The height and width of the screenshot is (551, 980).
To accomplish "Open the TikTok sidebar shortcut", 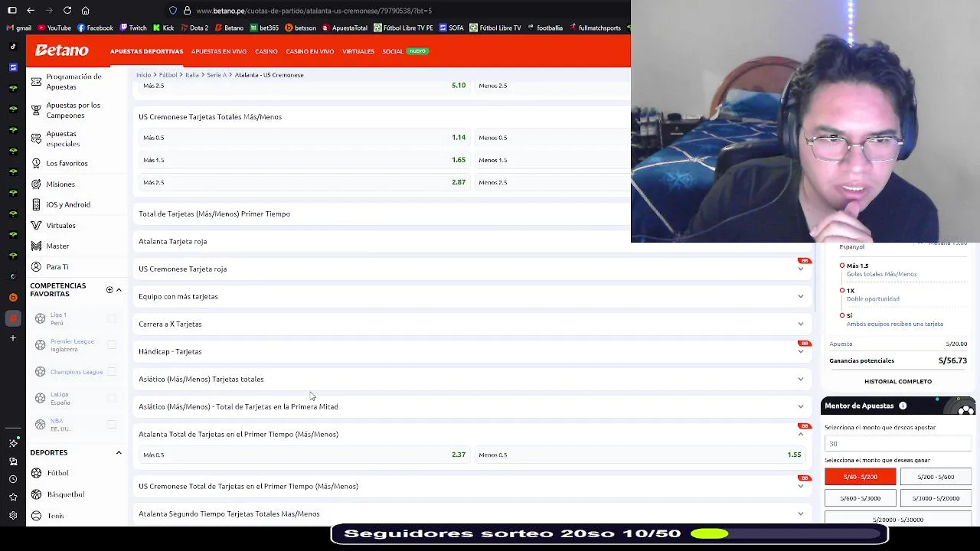I will [13, 46].
